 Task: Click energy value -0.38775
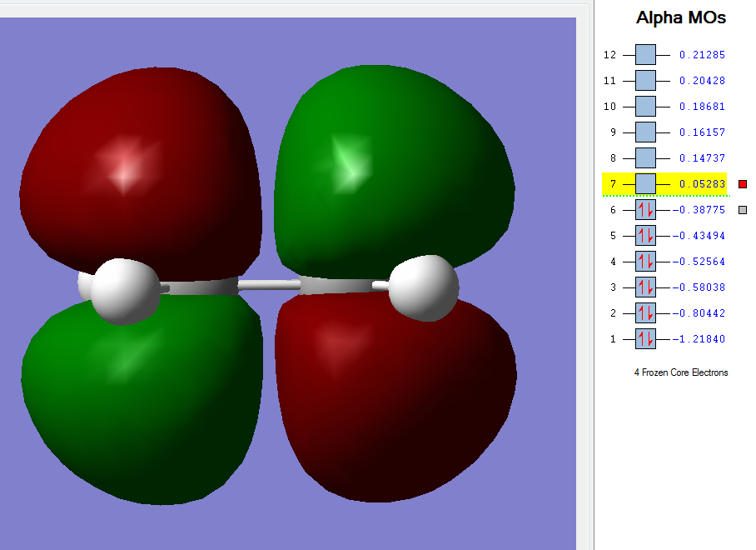pos(699,210)
